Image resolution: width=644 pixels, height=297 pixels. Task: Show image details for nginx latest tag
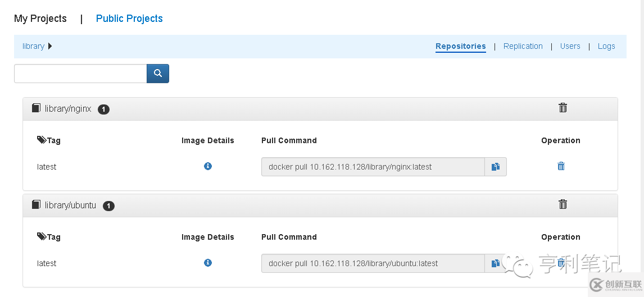click(208, 166)
